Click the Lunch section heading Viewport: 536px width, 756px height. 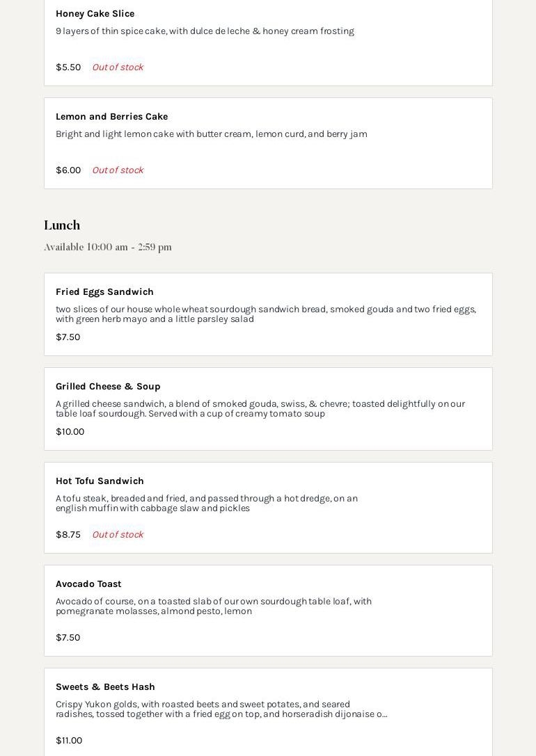point(62,225)
